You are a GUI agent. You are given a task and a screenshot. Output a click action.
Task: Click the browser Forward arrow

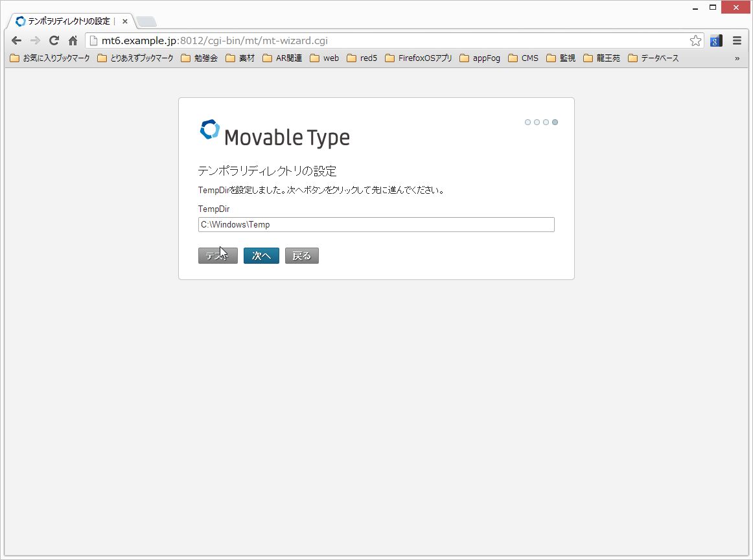point(35,41)
